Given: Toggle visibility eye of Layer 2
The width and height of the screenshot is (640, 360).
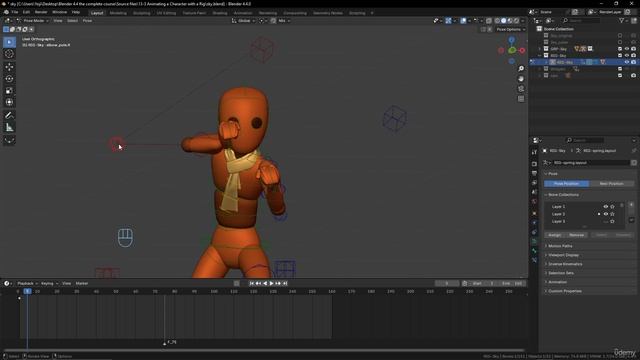Looking at the screenshot, I should point(606,214).
